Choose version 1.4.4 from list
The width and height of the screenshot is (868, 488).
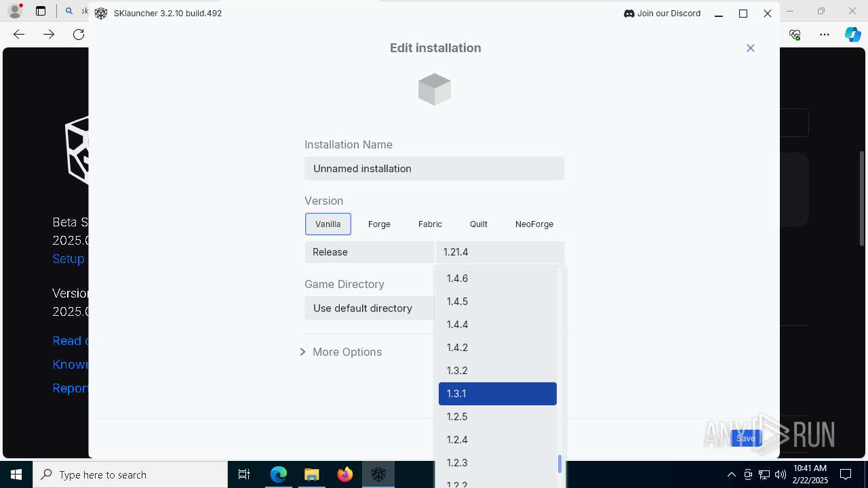[498, 325]
